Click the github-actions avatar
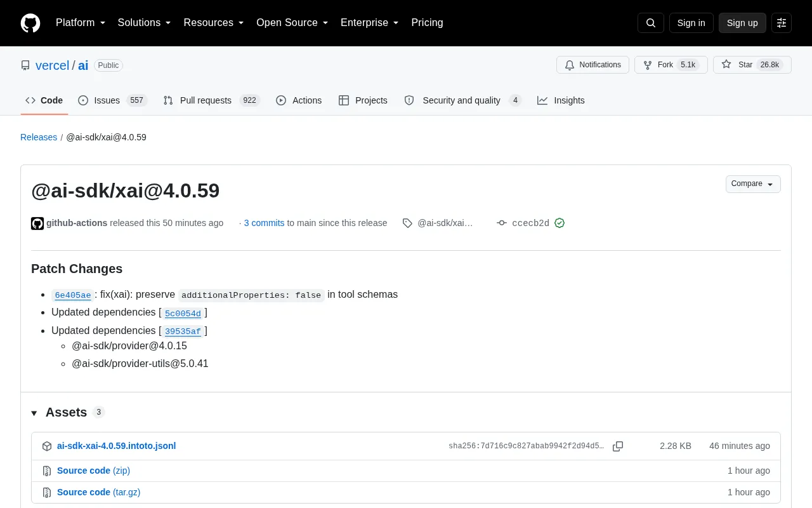Viewport: 812px width, 508px height. pos(37,223)
